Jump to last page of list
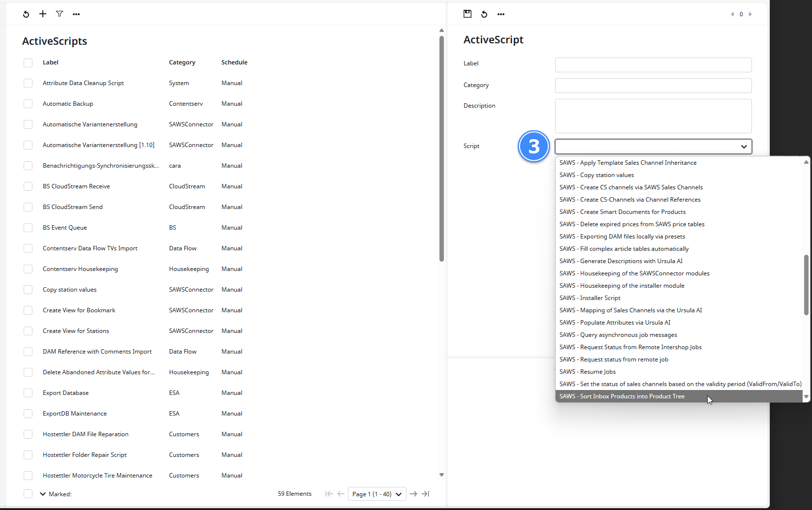The height and width of the screenshot is (510, 812). pyautogui.click(x=426, y=494)
